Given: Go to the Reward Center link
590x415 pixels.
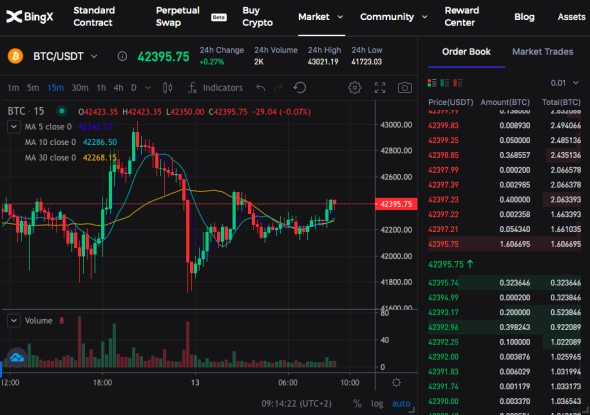Looking at the screenshot, I should coord(462,17).
